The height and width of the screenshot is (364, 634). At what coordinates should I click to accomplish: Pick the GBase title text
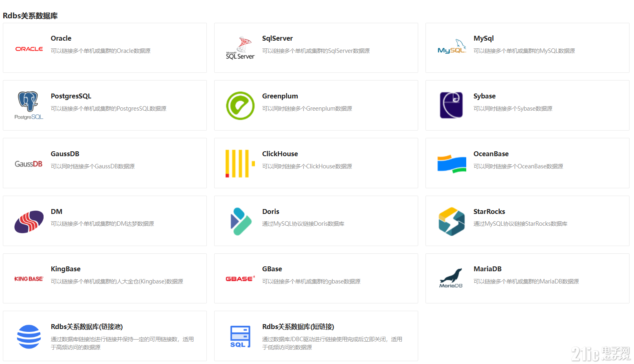pyautogui.click(x=272, y=269)
